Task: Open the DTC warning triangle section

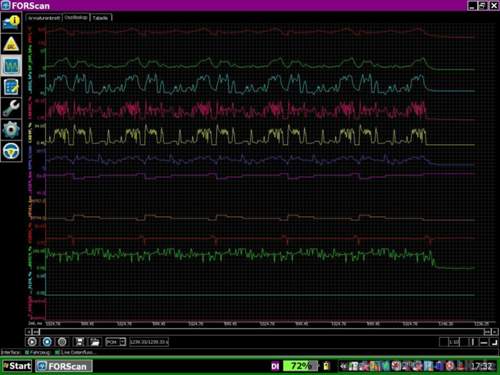Action: coord(11,44)
